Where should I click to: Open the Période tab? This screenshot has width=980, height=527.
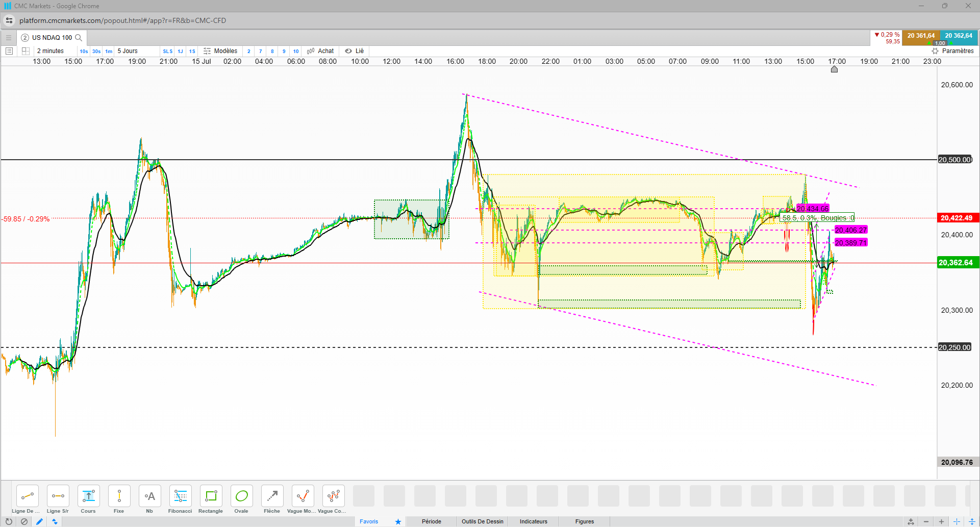coord(432,521)
